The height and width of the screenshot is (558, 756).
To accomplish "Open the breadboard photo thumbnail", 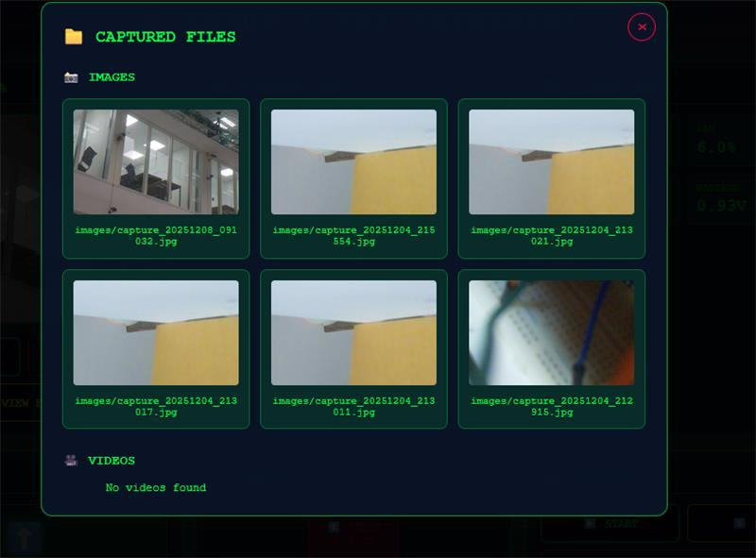I will (551, 332).
